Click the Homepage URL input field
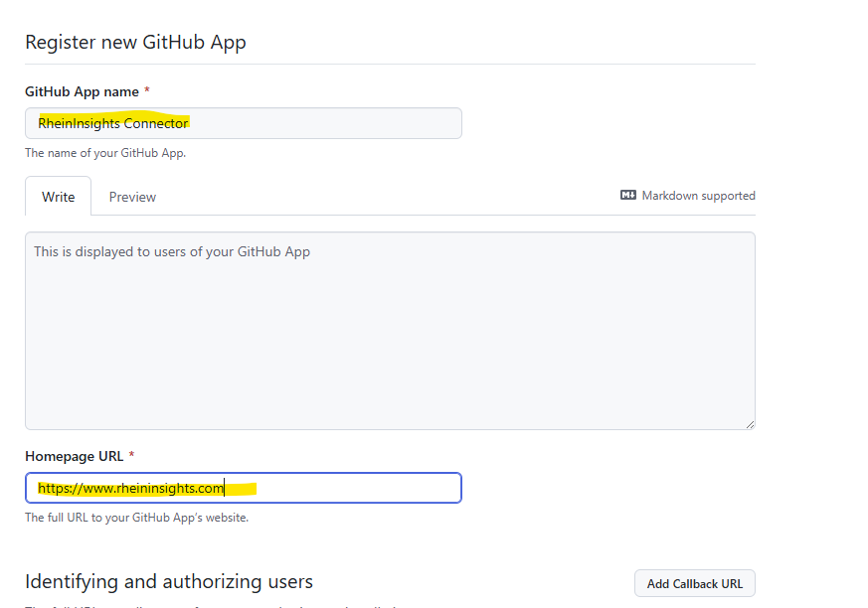Screen dimensions: 868x608 click(244, 488)
